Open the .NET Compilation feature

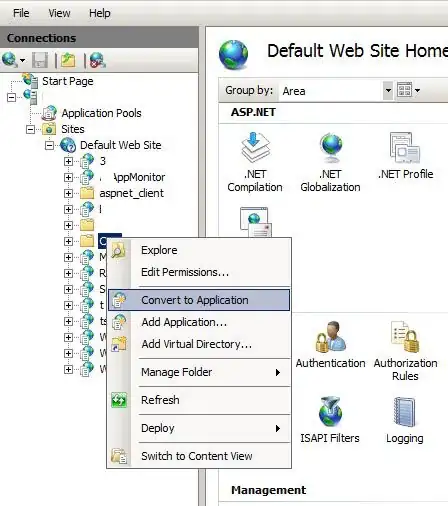255,162
